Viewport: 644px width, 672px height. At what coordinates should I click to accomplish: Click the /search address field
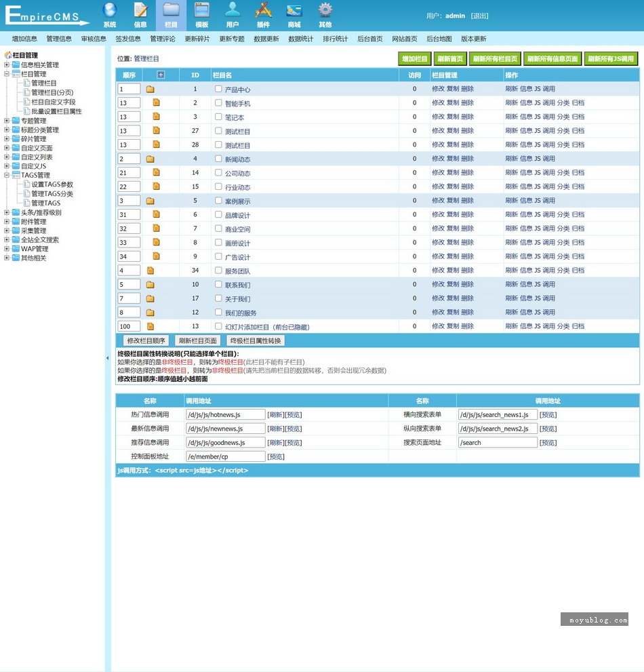(498, 442)
